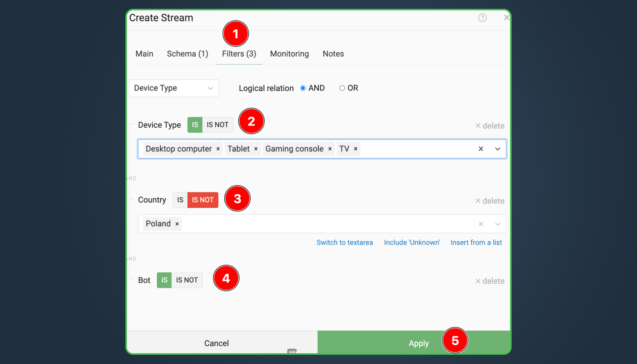
Task: Remove the Poland tag
Action: tap(177, 224)
